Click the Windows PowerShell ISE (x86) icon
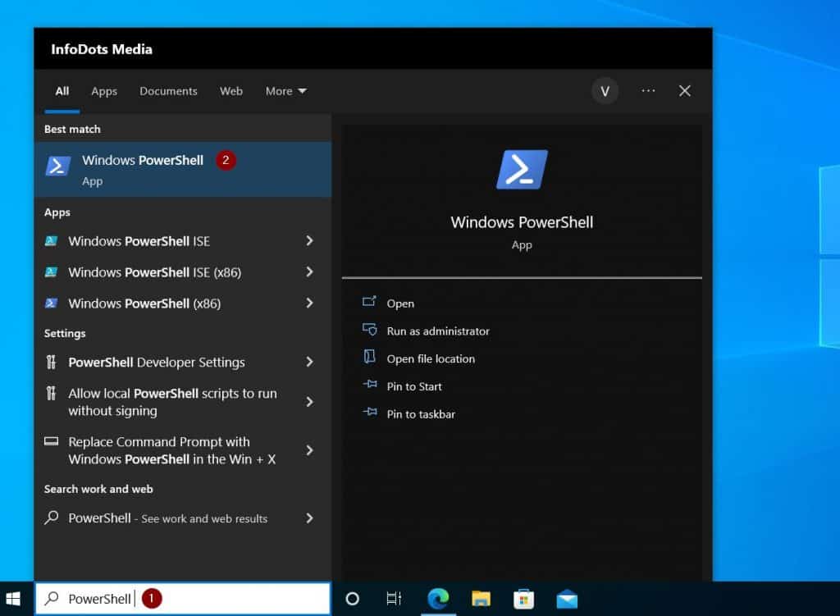This screenshot has height=616, width=840. tap(52, 272)
